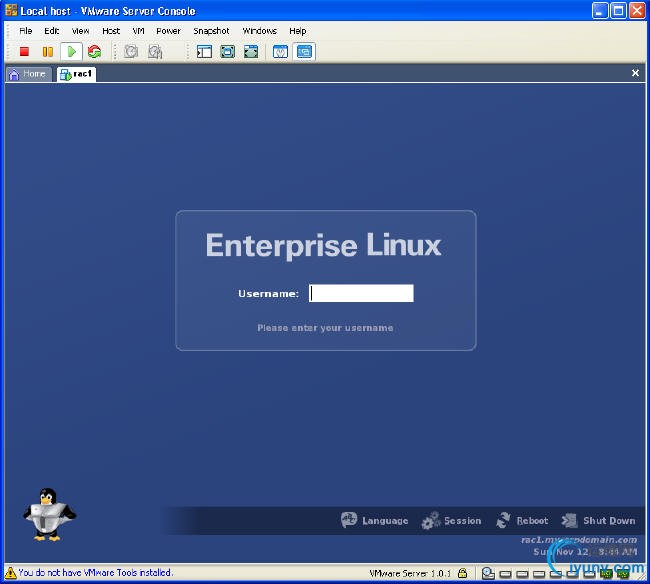
Task: Click the Reboot button label
Action: 532,521
